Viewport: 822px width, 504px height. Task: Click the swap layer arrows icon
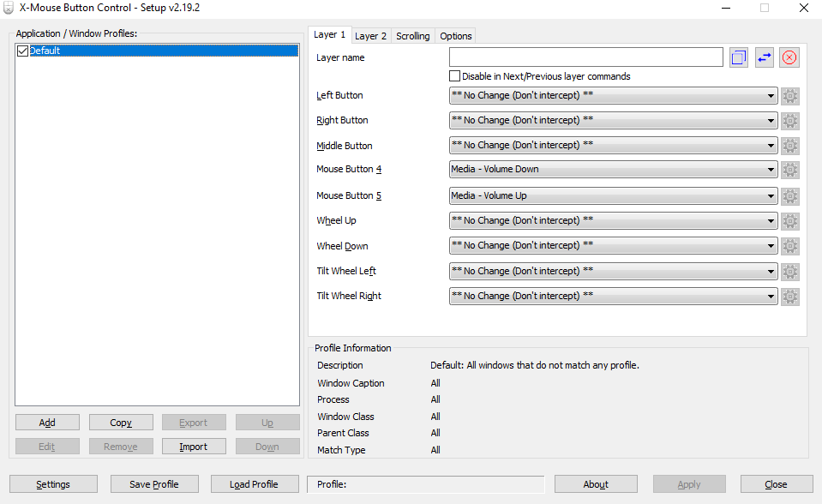(x=764, y=57)
